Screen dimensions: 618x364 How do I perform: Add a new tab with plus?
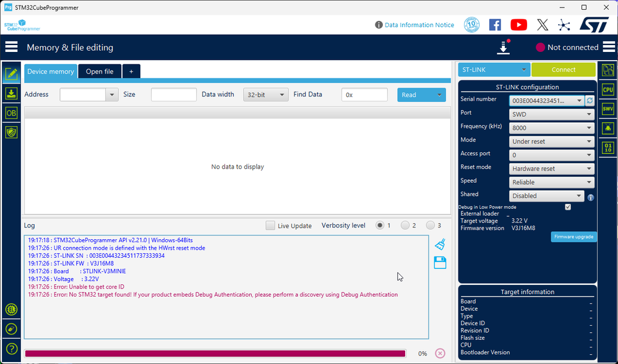131,71
